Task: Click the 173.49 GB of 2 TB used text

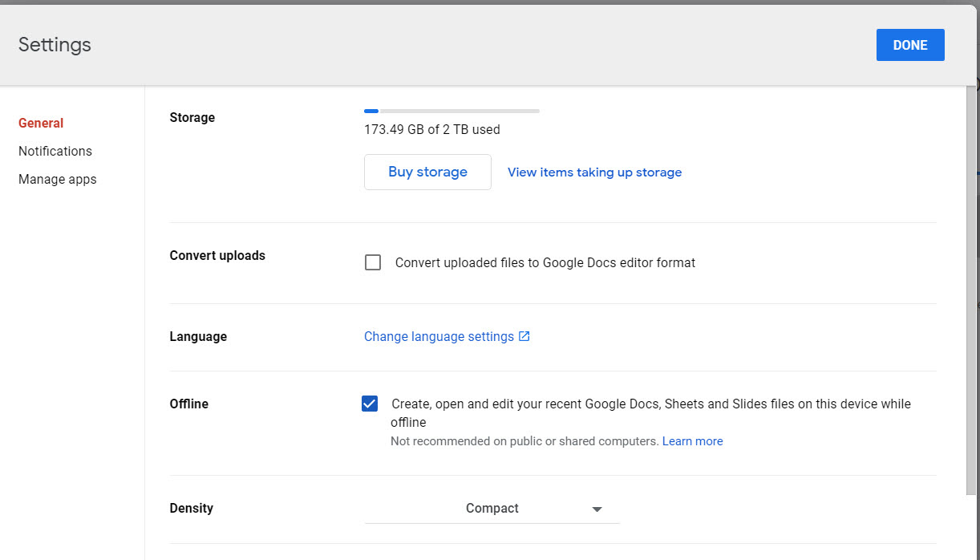Action: [431, 129]
